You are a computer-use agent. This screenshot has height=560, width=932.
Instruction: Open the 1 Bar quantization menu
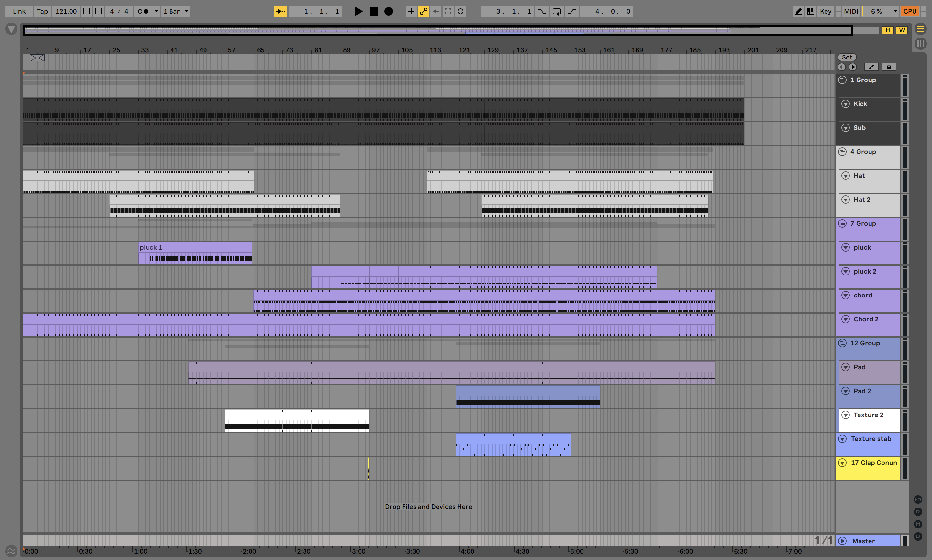[x=176, y=11]
